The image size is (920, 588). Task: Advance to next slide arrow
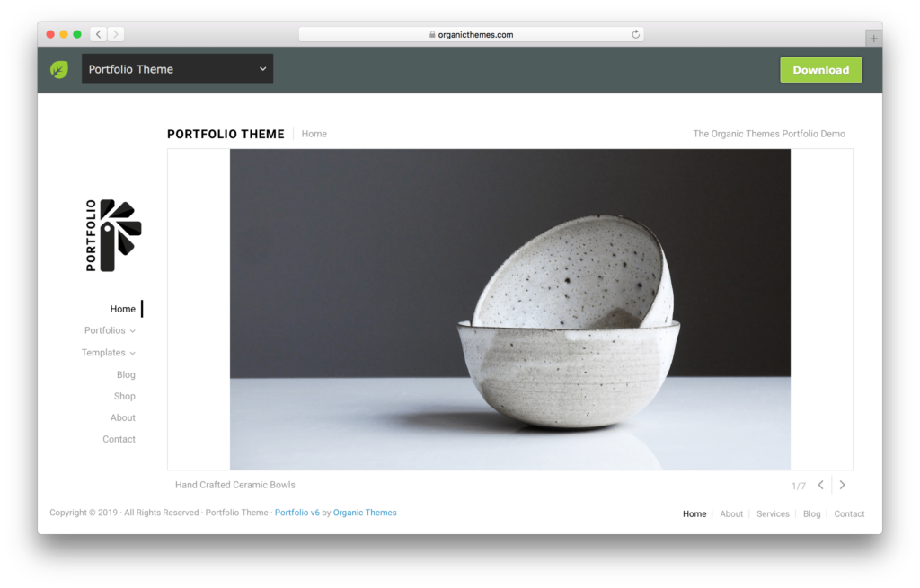click(843, 485)
